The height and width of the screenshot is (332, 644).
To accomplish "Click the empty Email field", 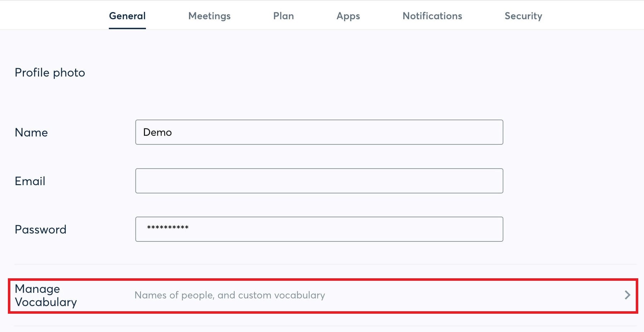I will (x=319, y=181).
